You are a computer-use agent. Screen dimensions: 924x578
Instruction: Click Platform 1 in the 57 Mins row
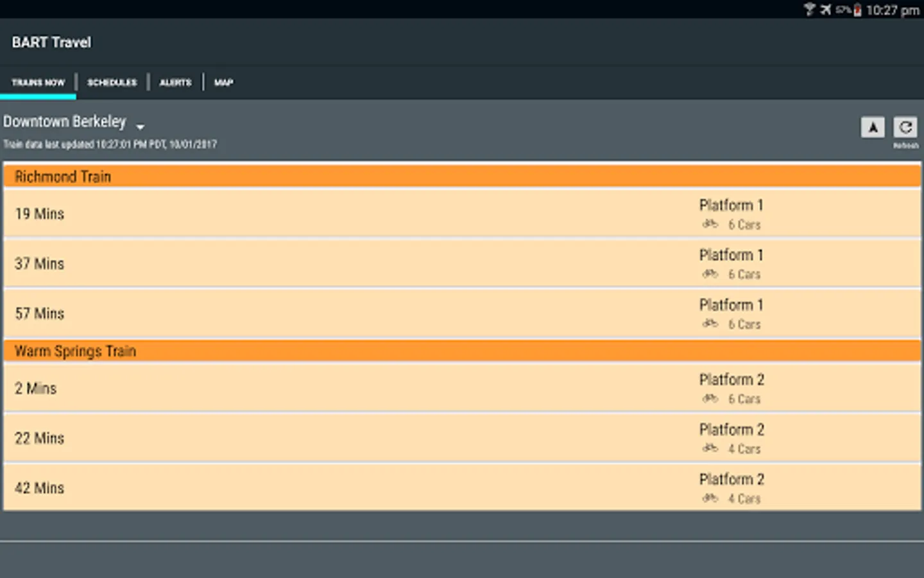tap(732, 305)
